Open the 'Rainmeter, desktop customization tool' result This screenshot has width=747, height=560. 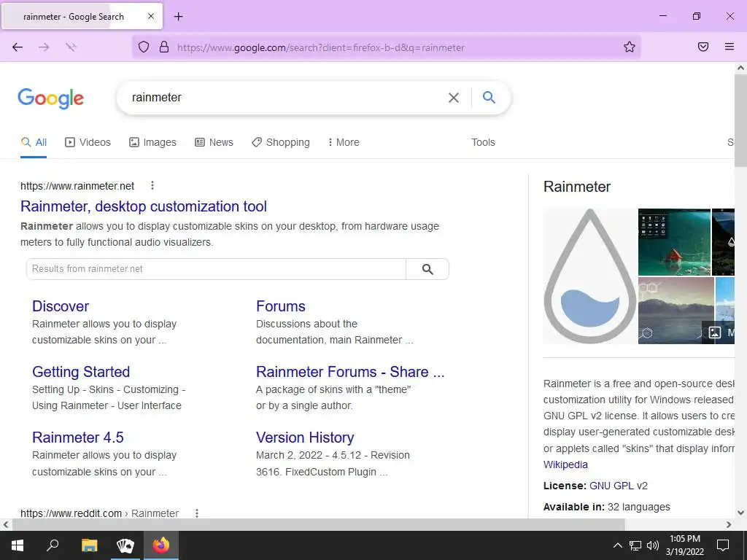coord(144,206)
